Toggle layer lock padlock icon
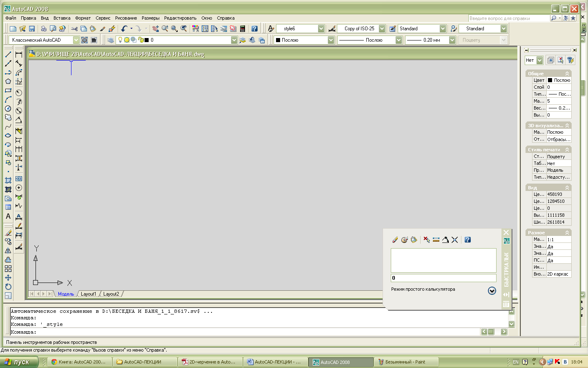Image resolution: width=588 pixels, height=368 pixels. click(x=141, y=40)
